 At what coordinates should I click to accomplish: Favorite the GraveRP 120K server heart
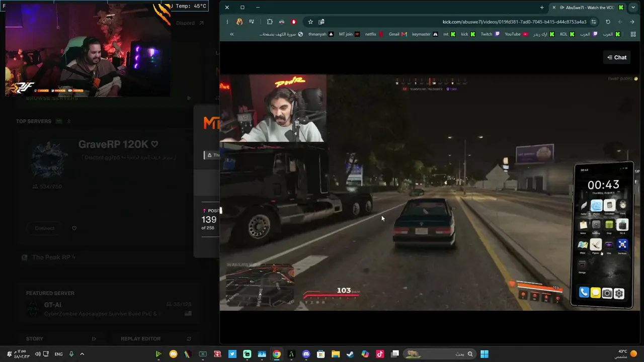(x=154, y=144)
